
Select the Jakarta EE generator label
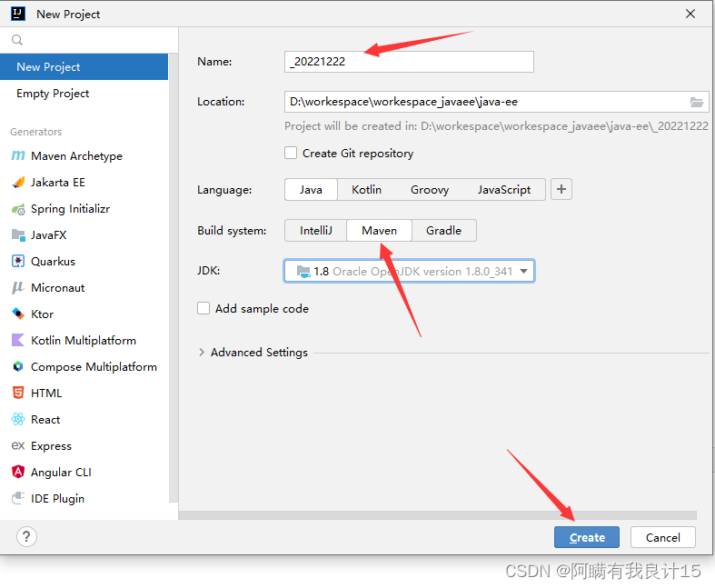click(58, 183)
